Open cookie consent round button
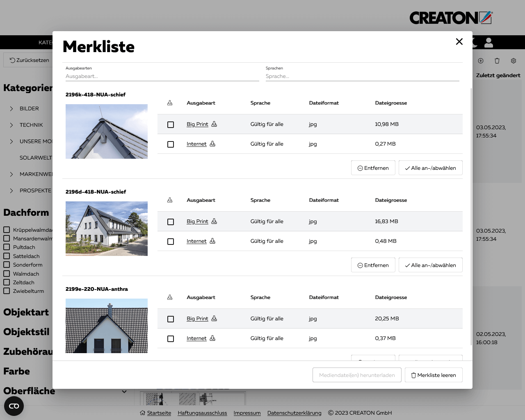 [x=14, y=406]
